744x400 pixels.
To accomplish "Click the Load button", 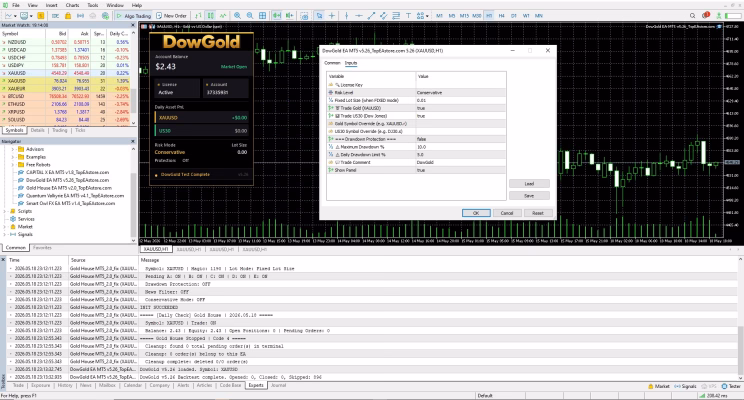I will pos(529,184).
